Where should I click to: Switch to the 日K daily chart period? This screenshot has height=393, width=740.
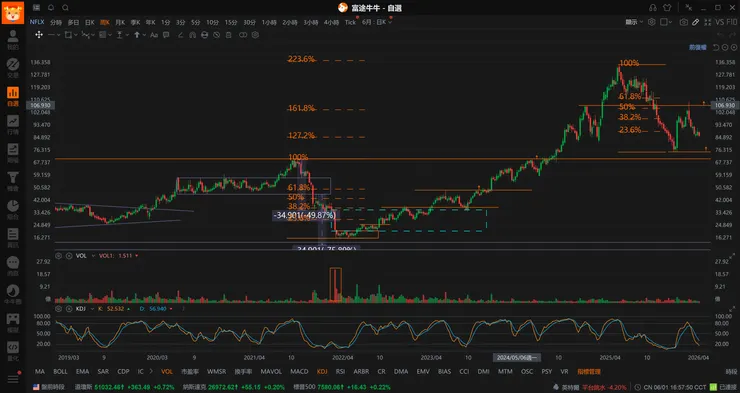pyautogui.click(x=90, y=22)
